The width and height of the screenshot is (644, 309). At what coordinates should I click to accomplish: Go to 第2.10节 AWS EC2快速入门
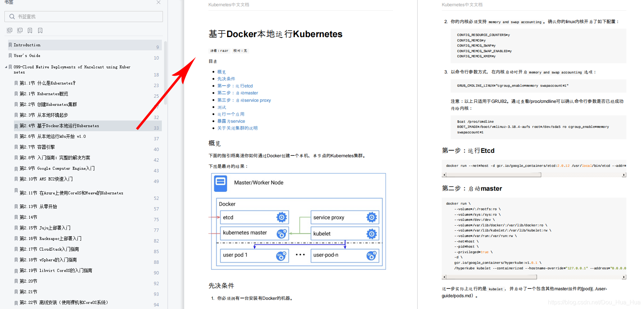(x=46, y=179)
